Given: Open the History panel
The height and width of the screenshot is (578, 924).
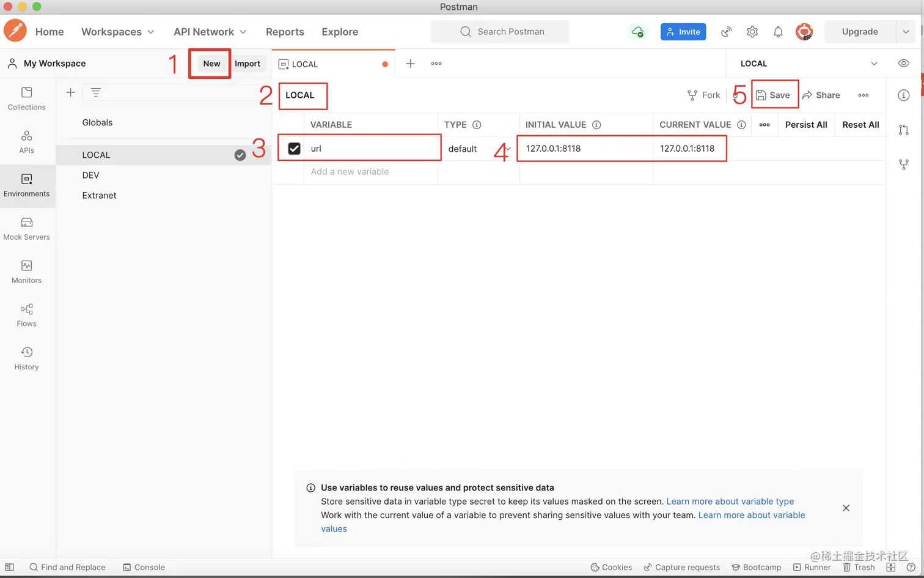Looking at the screenshot, I should pyautogui.click(x=27, y=359).
